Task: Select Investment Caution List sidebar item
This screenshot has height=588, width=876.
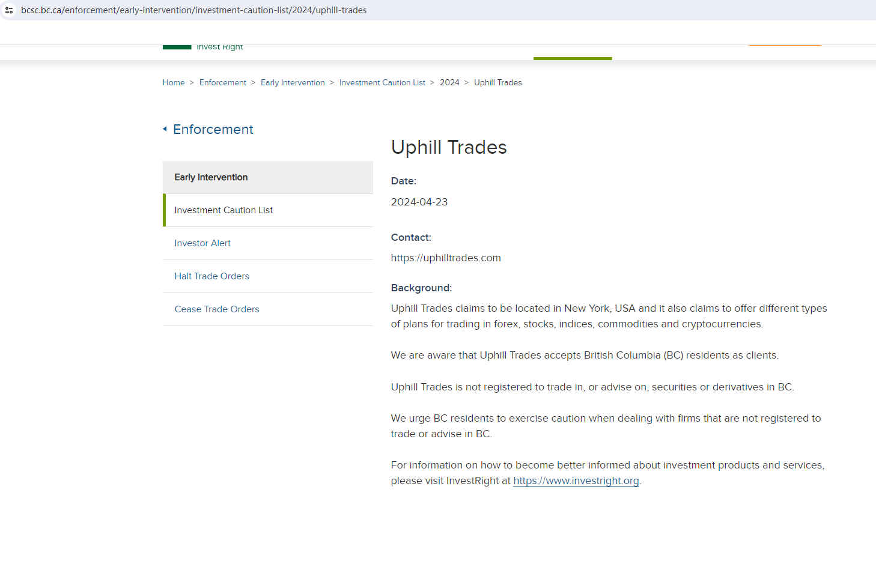Action: [x=224, y=210]
